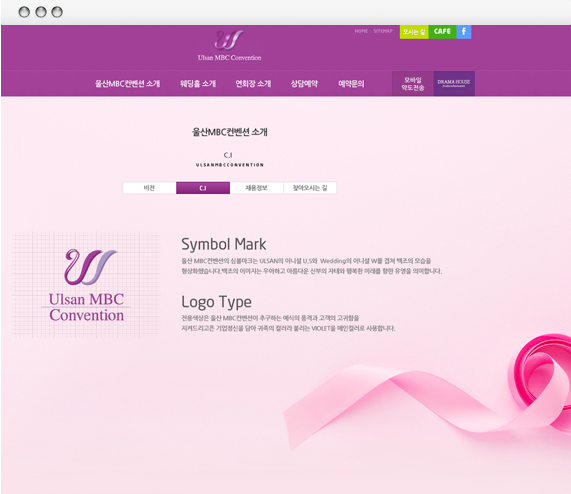Screen dimensions: 571x494
Task: Click the 모바일 약도전송 button
Action: click(x=413, y=84)
